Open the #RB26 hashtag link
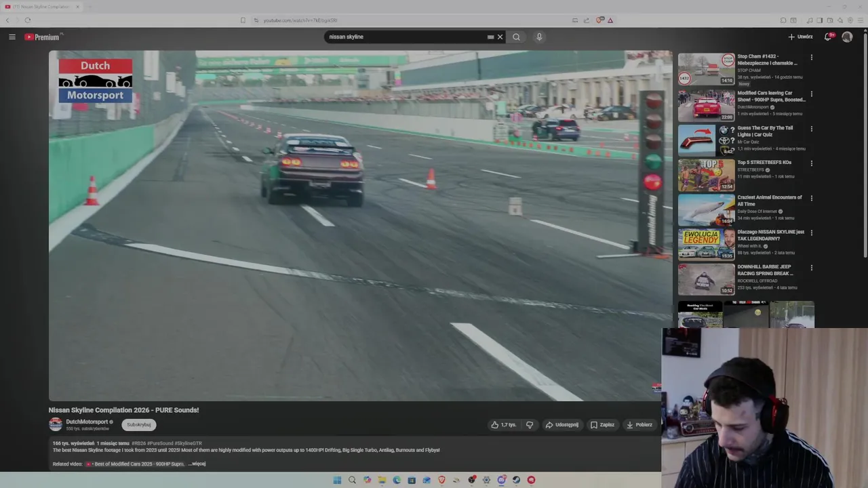This screenshot has height=488, width=868. point(138,443)
